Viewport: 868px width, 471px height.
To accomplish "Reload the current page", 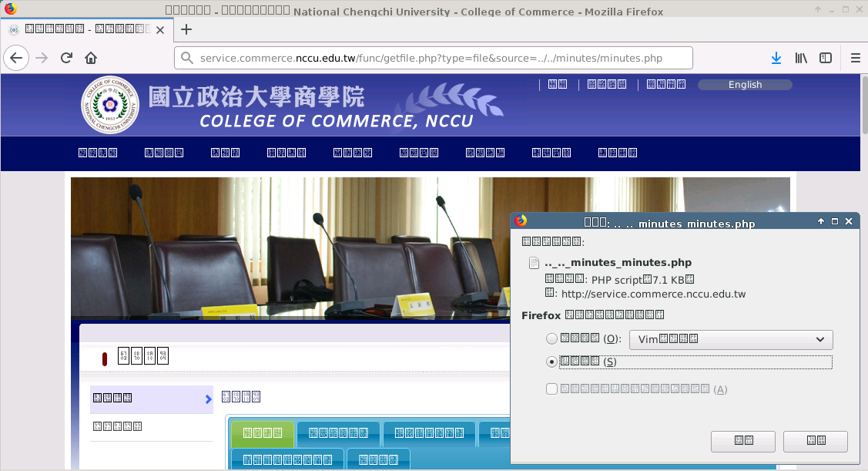I will [66, 58].
